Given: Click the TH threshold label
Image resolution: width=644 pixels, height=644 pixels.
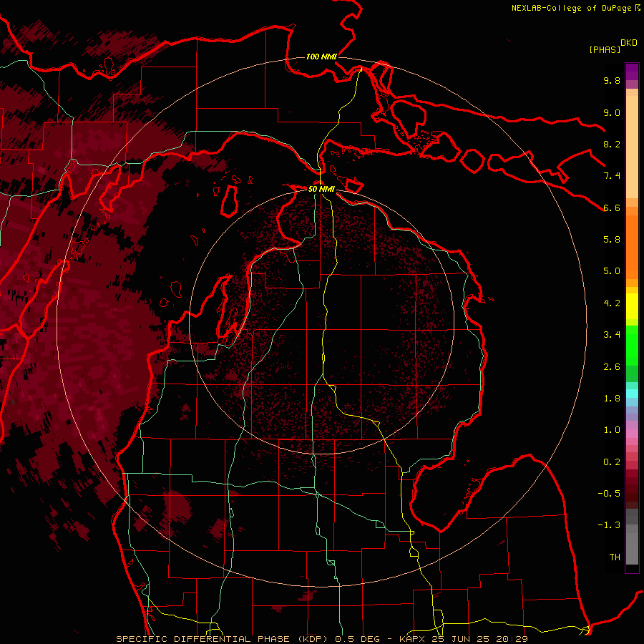Looking at the screenshot, I should 615,557.
